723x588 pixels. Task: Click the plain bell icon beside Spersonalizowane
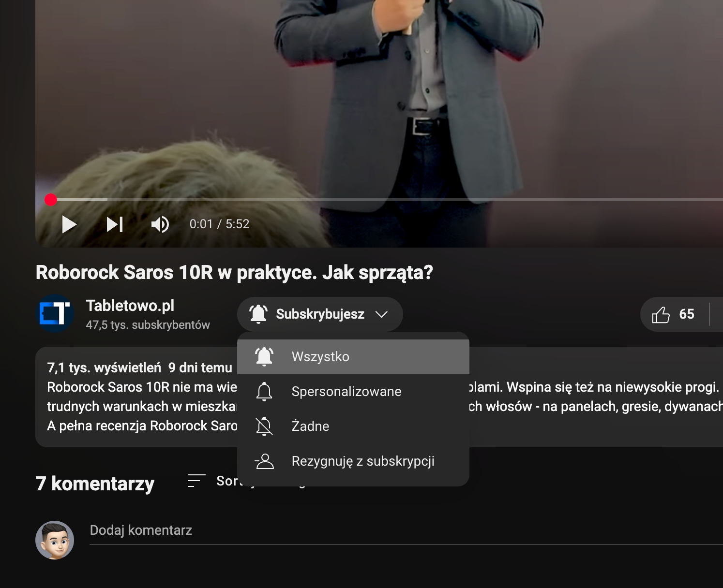[x=264, y=392]
